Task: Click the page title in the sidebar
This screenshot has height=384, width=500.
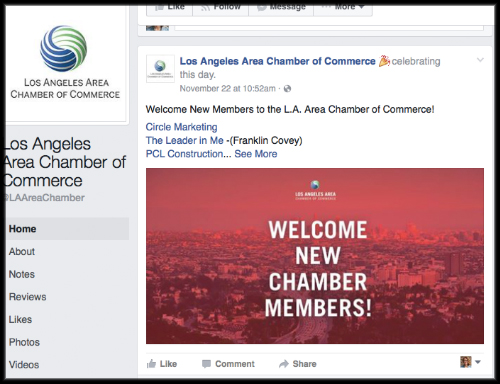Action: tap(65, 162)
